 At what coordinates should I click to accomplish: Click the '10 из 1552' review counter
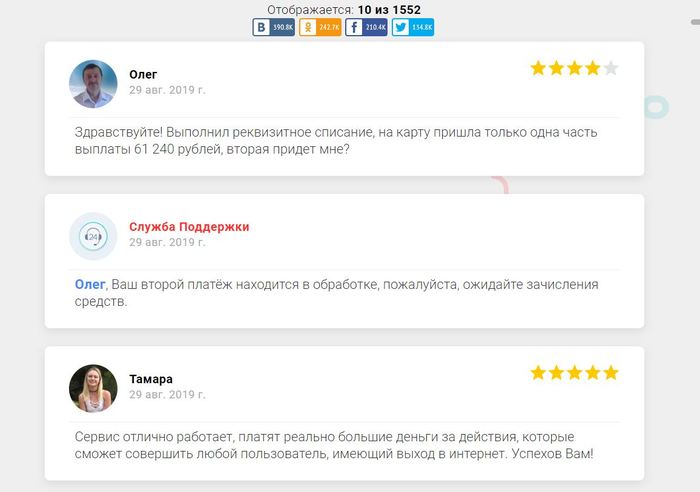pos(389,9)
